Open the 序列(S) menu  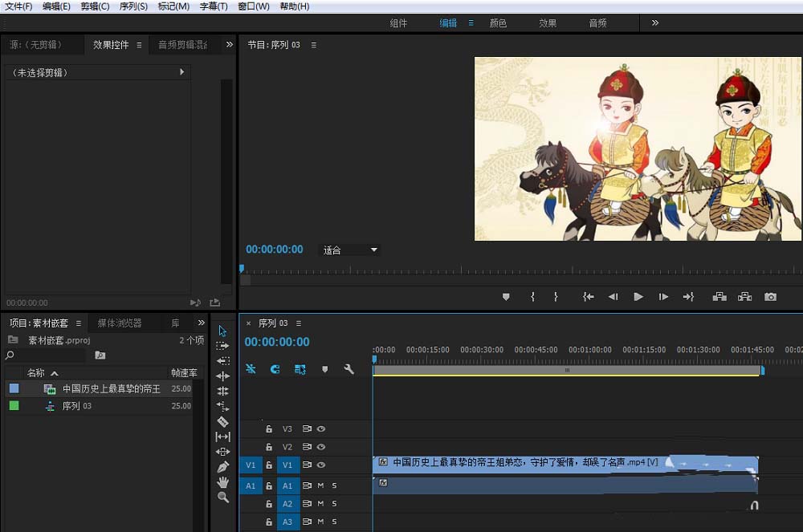pyautogui.click(x=133, y=6)
